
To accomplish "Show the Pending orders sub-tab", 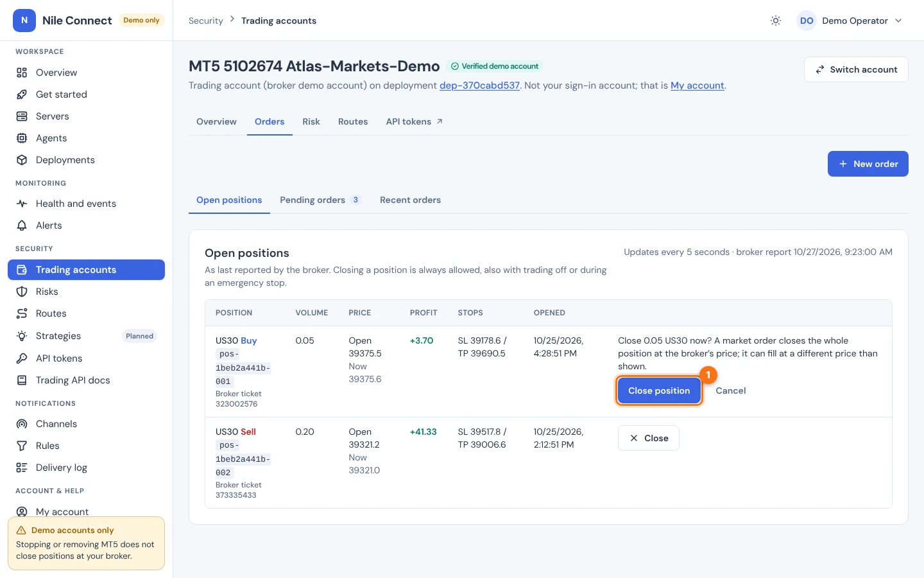I will coord(320,200).
